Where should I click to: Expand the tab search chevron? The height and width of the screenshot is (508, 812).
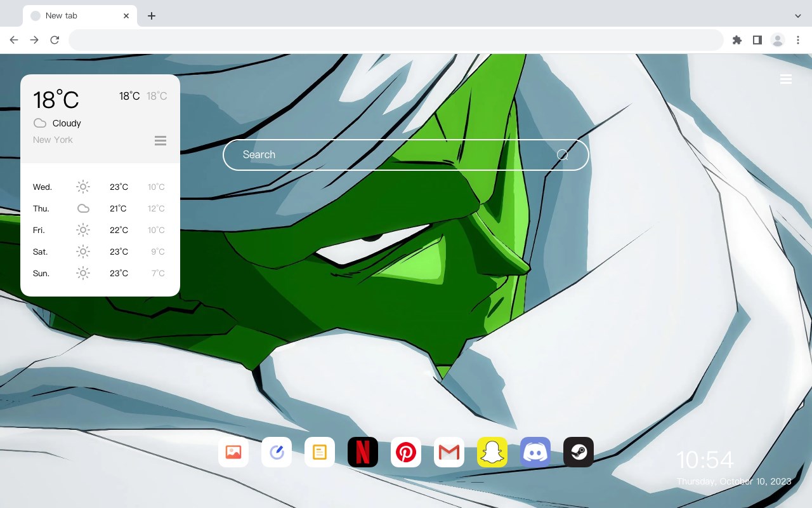798,16
